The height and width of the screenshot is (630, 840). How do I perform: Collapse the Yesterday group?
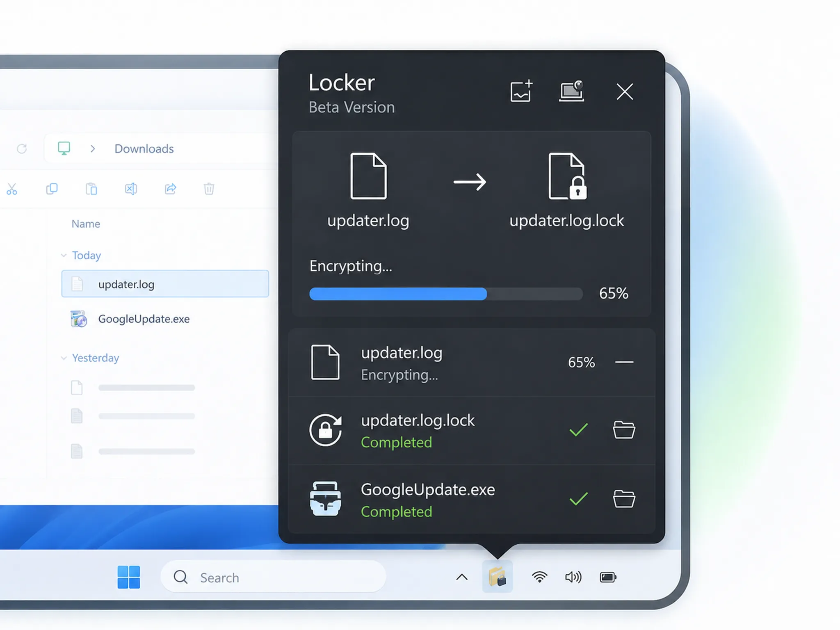[64, 358]
